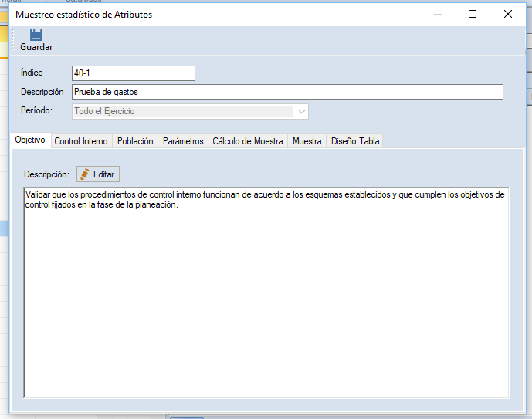This screenshot has height=419, width=532.
Task: Maximize the Muestreo estadístico de Atributos window
Action: tap(473, 14)
